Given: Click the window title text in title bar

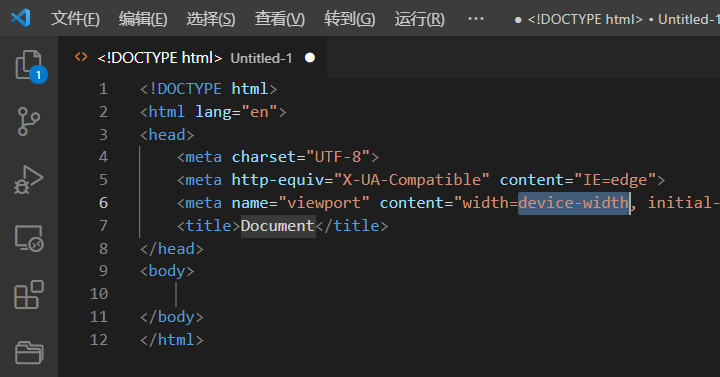Looking at the screenshot, I should (624, 19).
